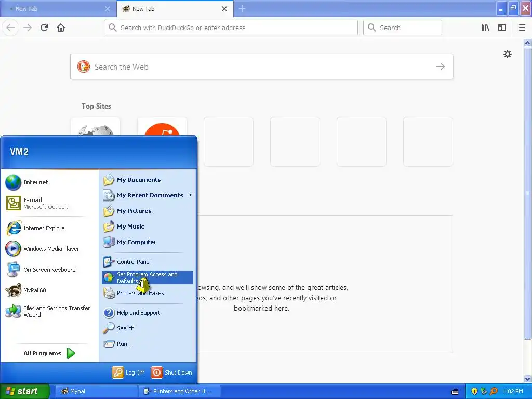Go to the browser home page
The width and height of the screenshot is (532, 399).
click(x=61, y=28)
